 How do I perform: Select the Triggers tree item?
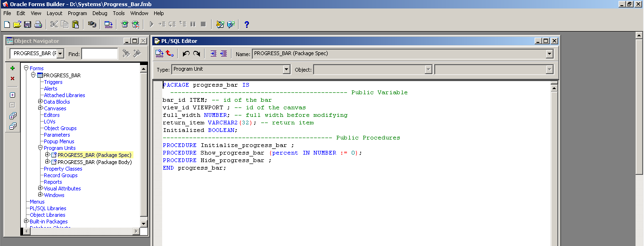[x=53, y=82]
